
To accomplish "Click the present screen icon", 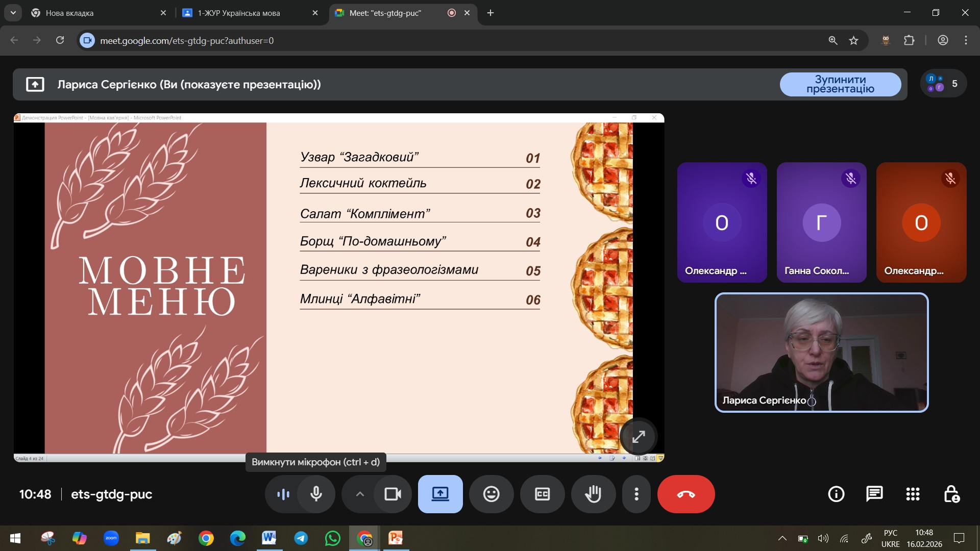I will (440, 494).
